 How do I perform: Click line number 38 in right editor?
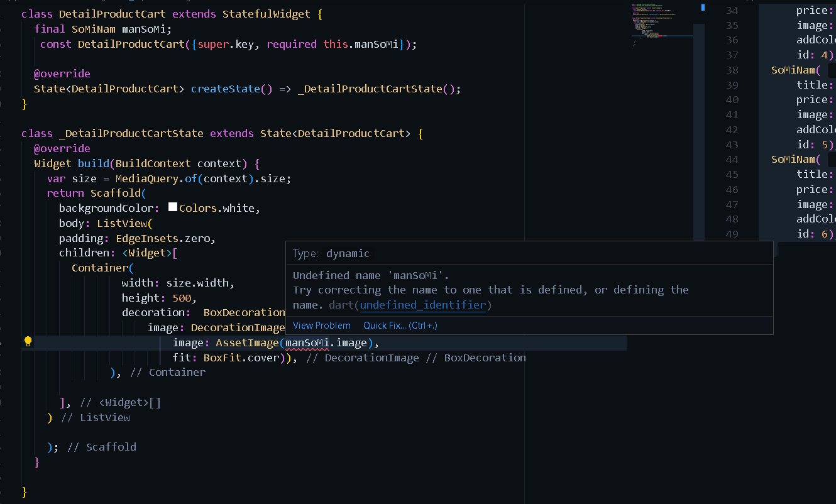click(x=732, y=70)
